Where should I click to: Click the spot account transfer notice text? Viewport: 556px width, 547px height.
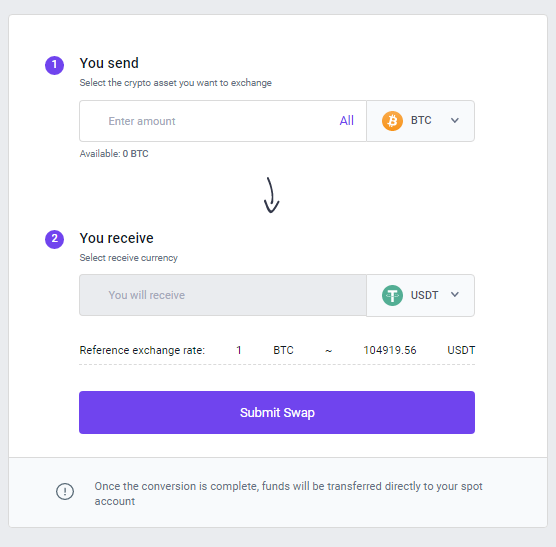pos(288,493)
